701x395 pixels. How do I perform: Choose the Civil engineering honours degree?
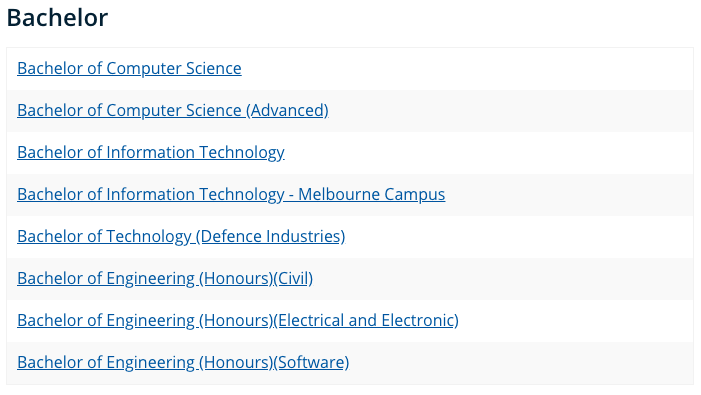click(x=165, y=278)
